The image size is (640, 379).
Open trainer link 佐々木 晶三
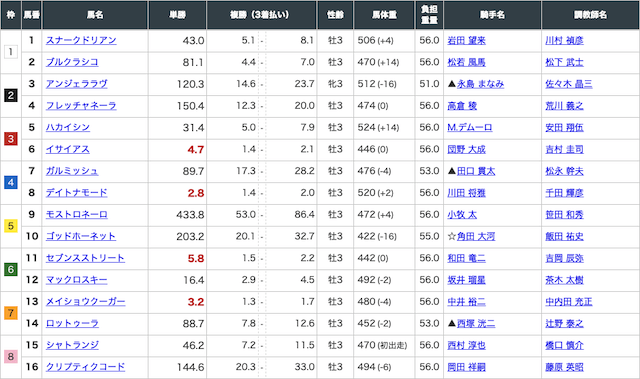coord(569,84)
